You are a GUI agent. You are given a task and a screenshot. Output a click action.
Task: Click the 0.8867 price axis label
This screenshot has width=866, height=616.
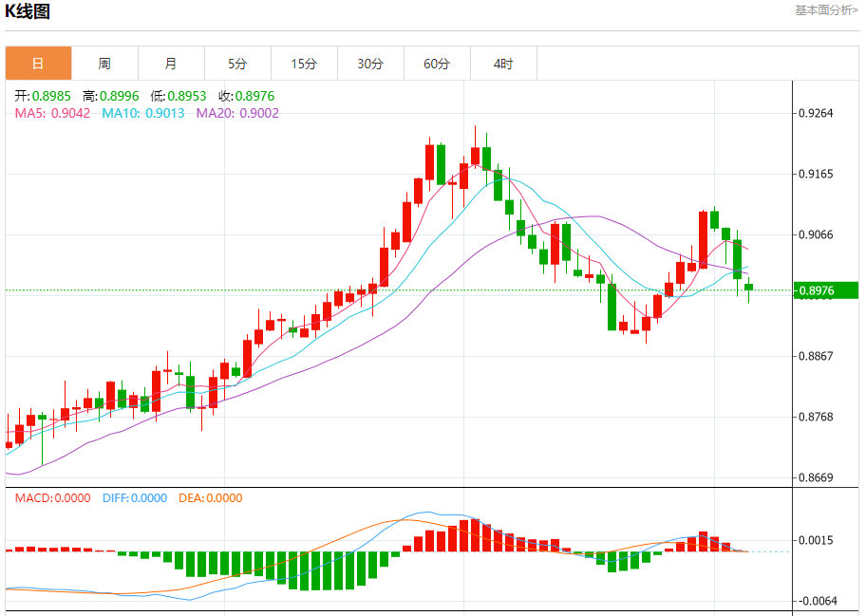816,356
